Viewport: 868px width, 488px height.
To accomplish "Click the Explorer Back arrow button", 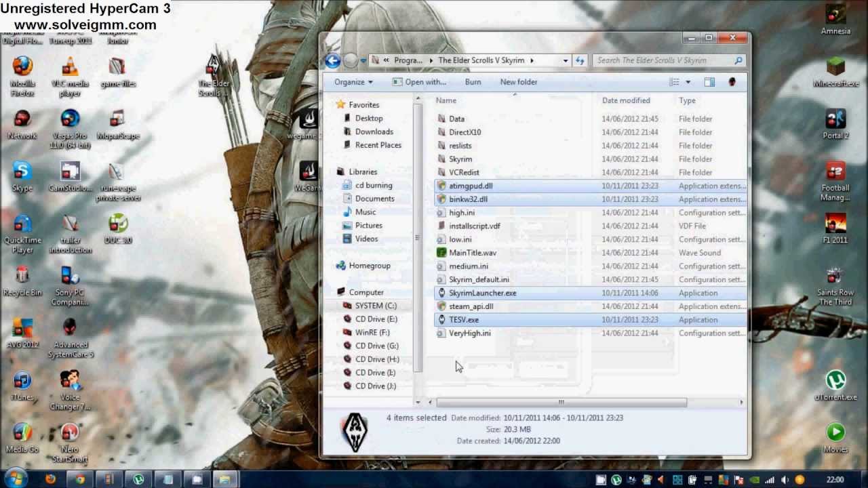I will 332,60.
